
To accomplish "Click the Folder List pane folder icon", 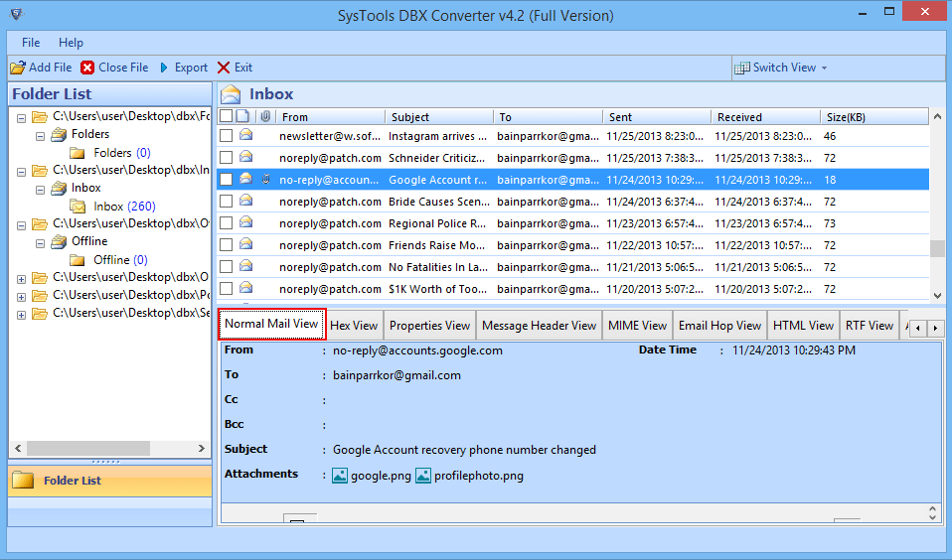I will pyautogui.click(x=23, y=480).
